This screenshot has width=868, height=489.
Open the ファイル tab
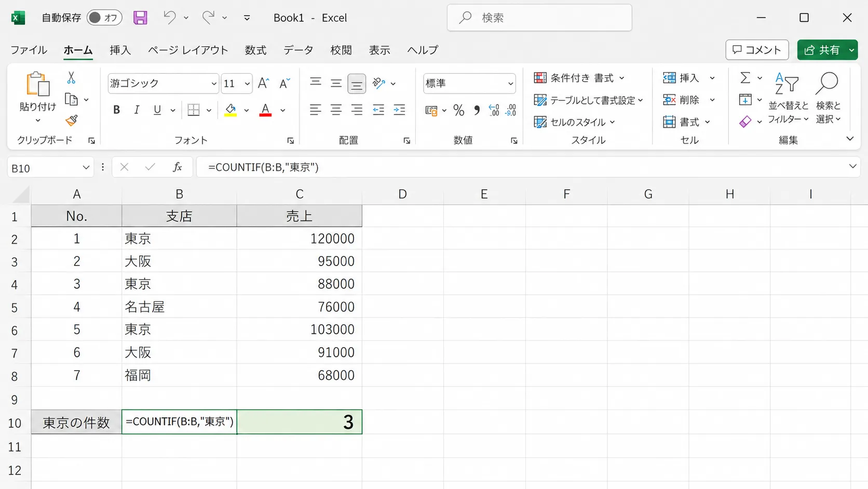29,50
